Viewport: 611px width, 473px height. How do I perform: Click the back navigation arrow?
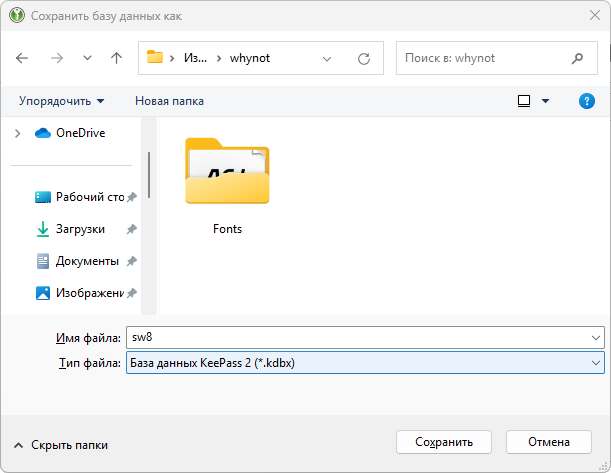pos(23,58)
